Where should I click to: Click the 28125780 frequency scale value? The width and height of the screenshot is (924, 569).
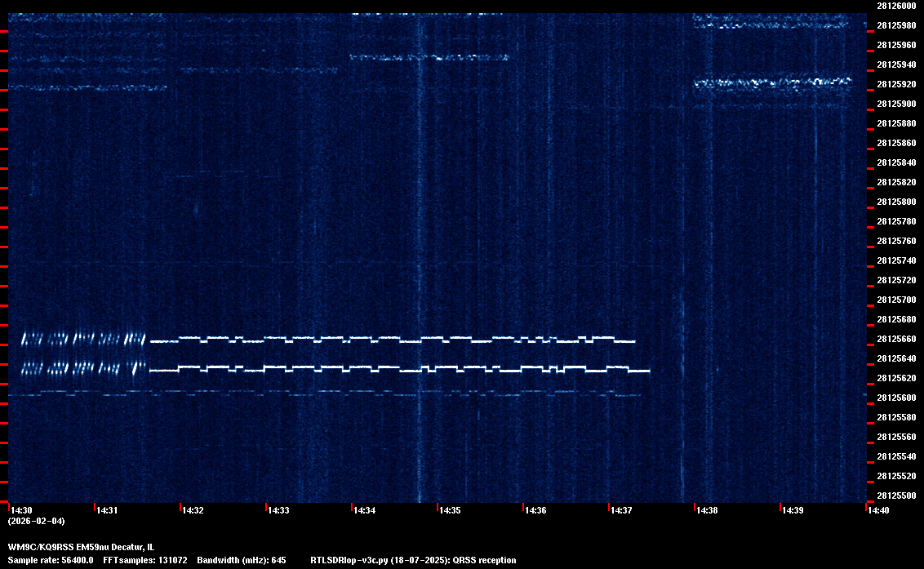coord(895,221)
